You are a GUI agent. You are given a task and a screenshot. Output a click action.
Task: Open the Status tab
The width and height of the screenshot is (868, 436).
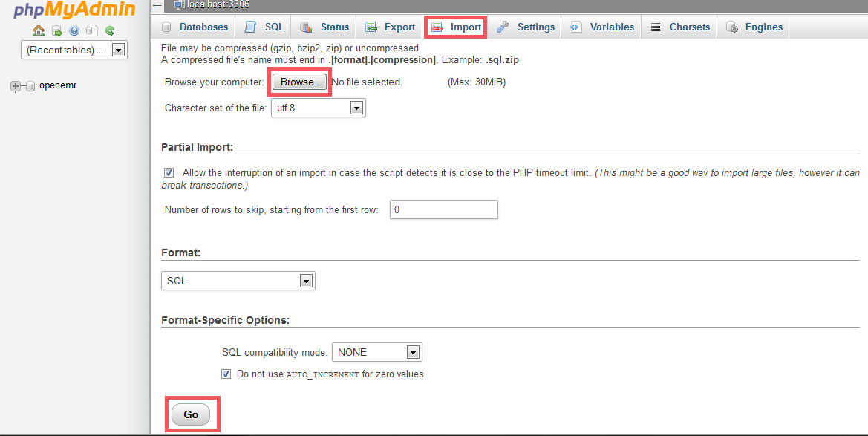pos(324,27)
